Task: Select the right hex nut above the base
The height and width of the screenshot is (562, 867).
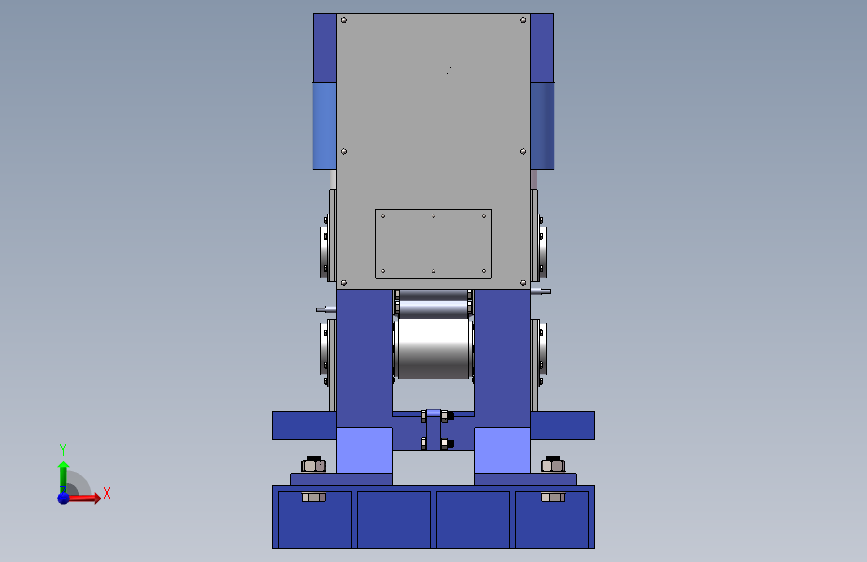Action: click(553, 465)
